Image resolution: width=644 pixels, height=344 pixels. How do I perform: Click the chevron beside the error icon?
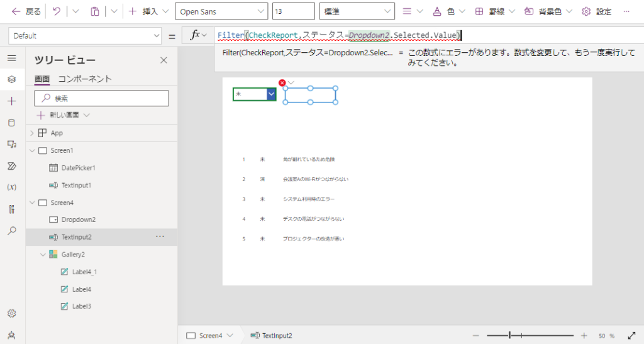point(291,83)
